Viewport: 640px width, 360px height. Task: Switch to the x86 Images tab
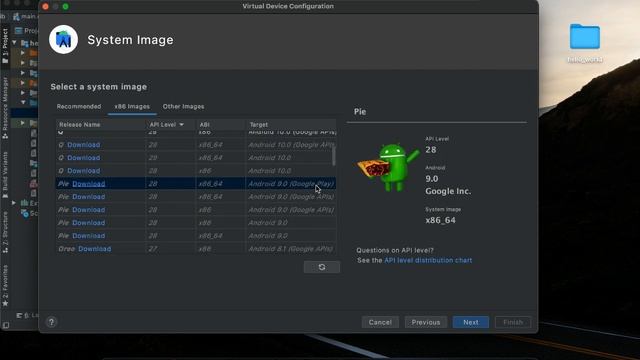(x=132, y=107)
